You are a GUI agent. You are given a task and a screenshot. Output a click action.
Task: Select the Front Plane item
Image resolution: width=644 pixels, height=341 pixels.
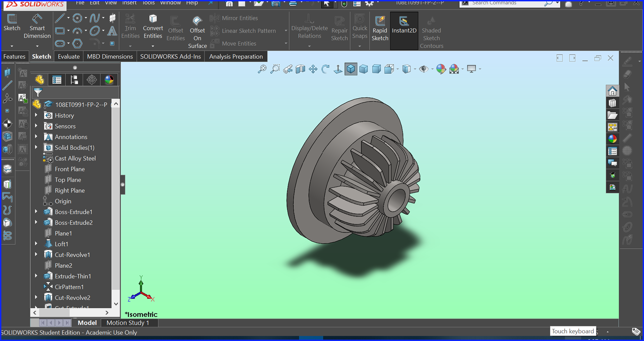click(x=70, y=169)
